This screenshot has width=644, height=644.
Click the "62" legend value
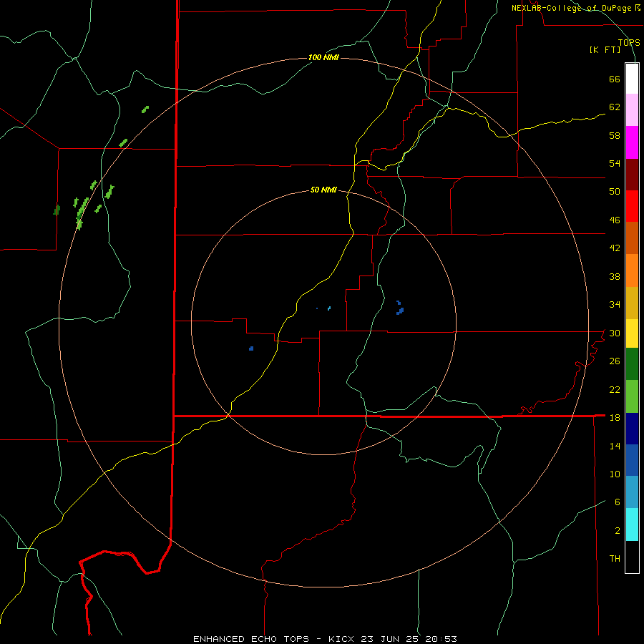coord(615,107)
